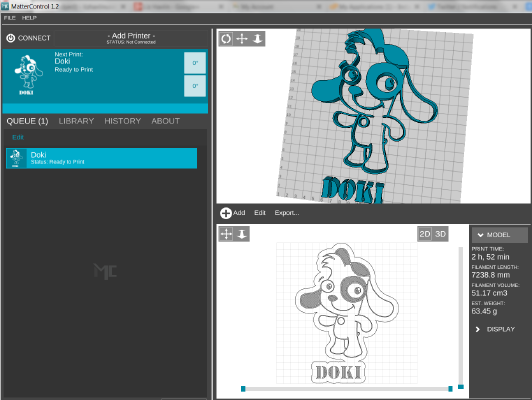Switch to the ABOUT tab

click(166, 121)
